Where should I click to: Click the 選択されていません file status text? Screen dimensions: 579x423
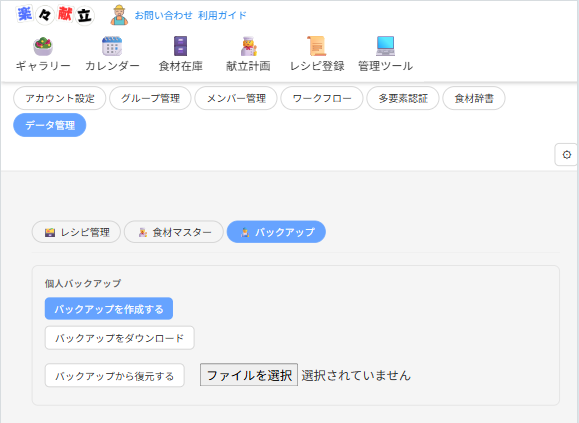(x=356, y=375)
